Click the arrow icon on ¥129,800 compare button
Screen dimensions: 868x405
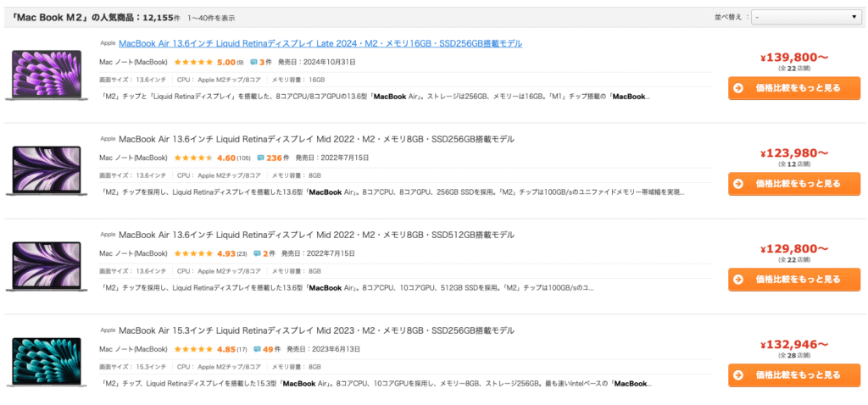click(x=738, y=280)
